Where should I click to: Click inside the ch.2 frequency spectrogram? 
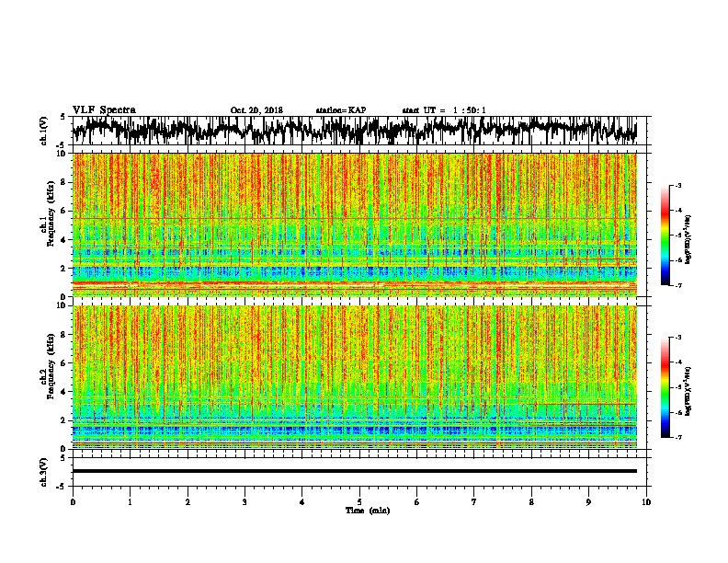[354, 377]
